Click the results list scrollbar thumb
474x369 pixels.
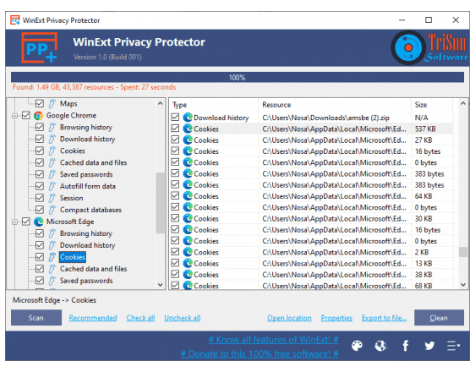pos(463,252)
